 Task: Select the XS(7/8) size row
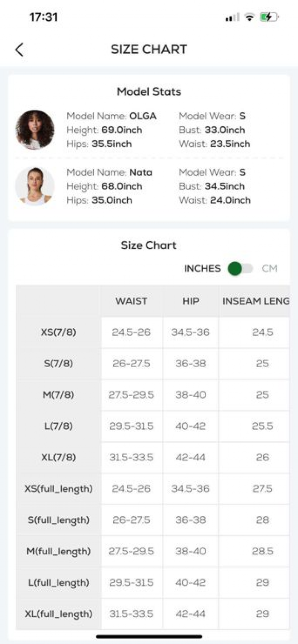click(153, 332)
